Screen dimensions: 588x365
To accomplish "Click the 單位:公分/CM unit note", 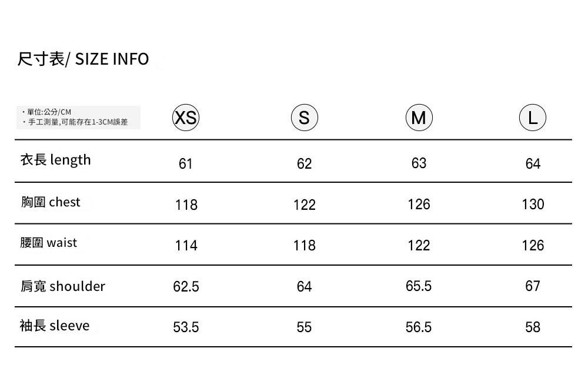I will pyautogui.click(x=48, y=112).
